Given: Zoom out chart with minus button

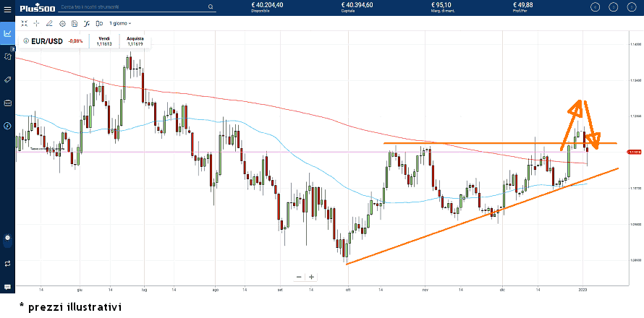Looking at the screenshot, I should click(299, 277).
